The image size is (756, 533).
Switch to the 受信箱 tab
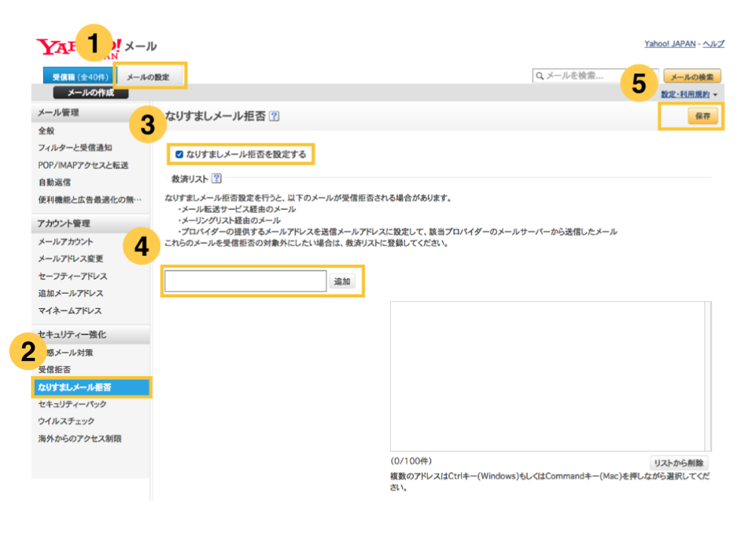pyautogui.click(x=80, y=77)
